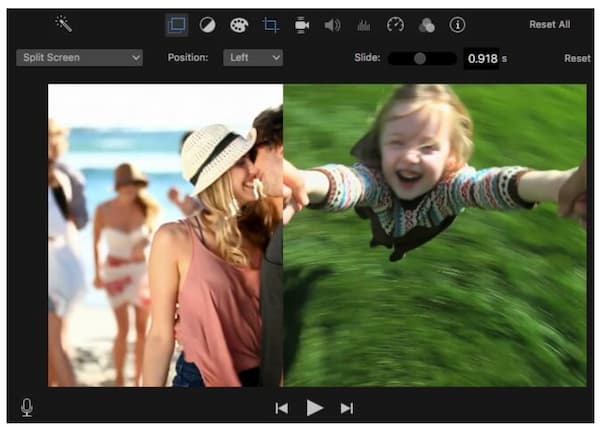
Task: Skip to the previous clip
Action: click(282, 408)
